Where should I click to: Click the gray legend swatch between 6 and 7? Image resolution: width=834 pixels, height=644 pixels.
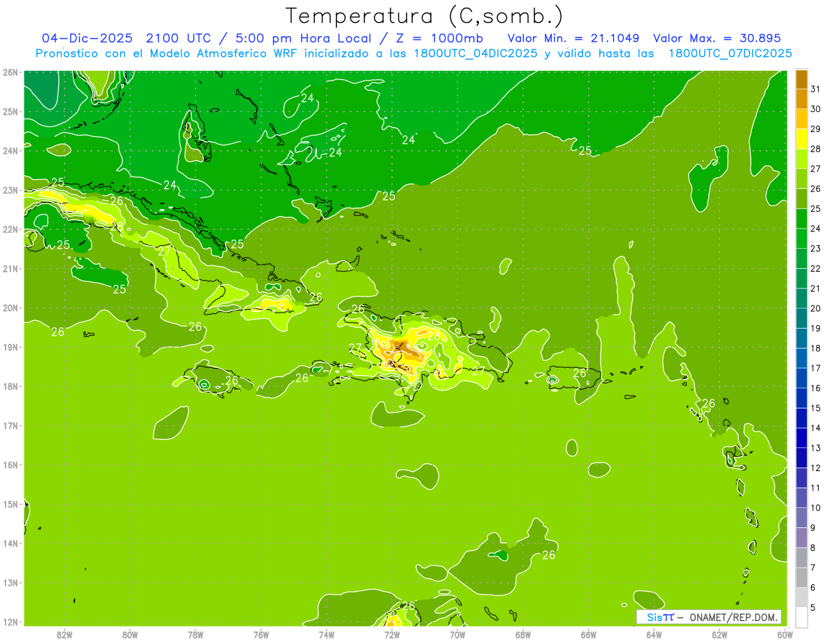coord(802,577)
